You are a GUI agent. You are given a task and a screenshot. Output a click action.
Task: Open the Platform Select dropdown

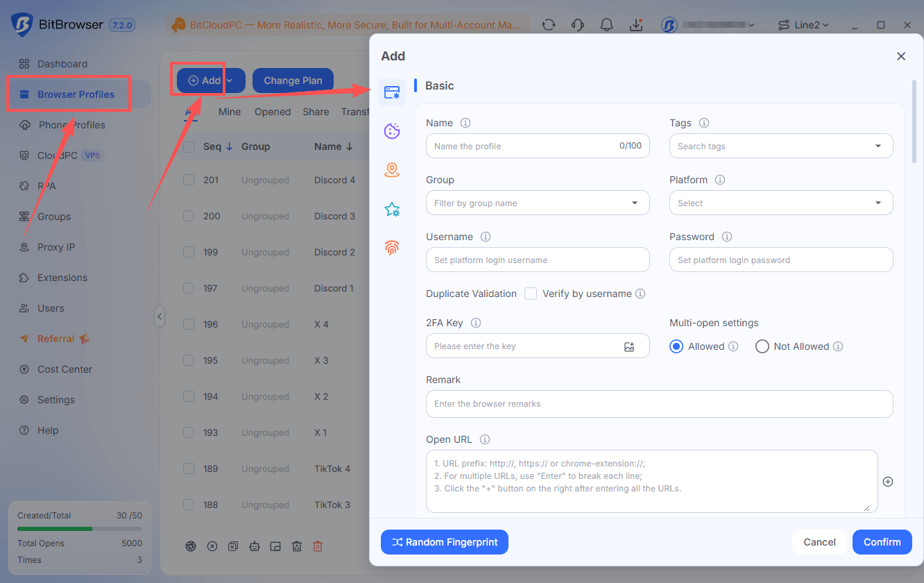tap(781, 203)
